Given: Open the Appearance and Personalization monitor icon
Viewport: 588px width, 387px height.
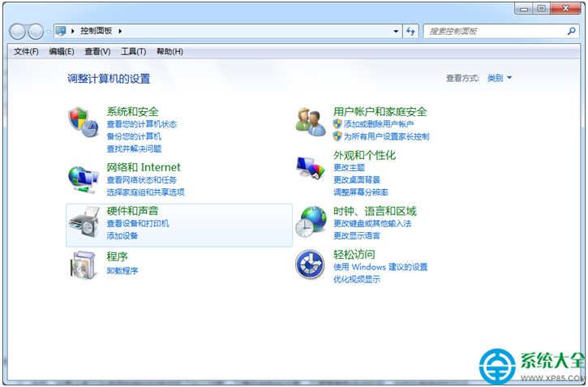Looking at the screenshot, I should (x=310, y=168).
